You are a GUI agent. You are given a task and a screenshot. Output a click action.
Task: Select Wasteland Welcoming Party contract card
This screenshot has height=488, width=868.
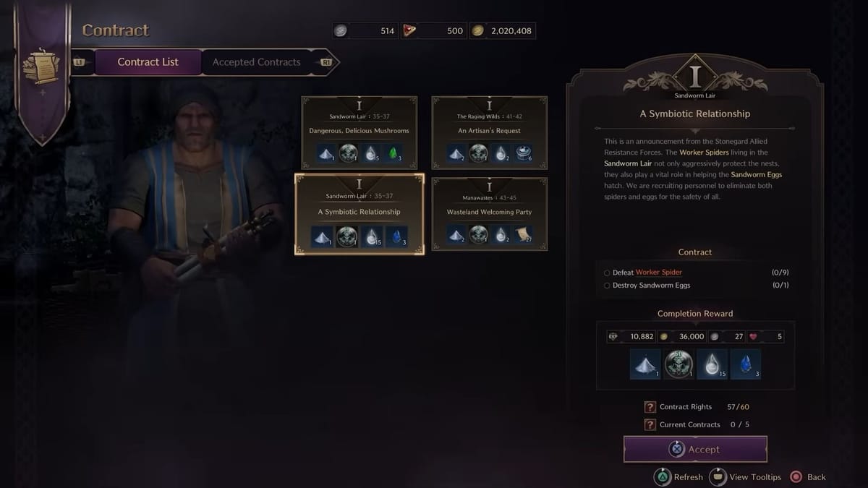490,214
